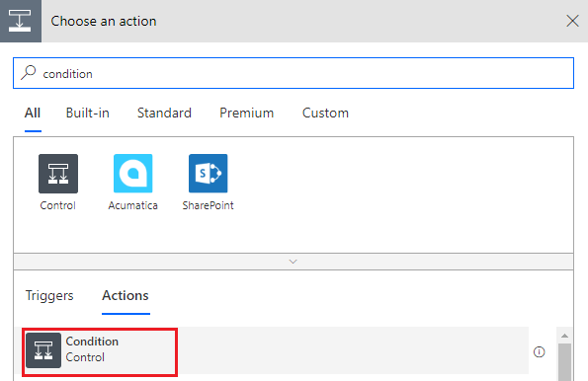
Task: Show info for Condition action
Action: click(x=540, y=351)
